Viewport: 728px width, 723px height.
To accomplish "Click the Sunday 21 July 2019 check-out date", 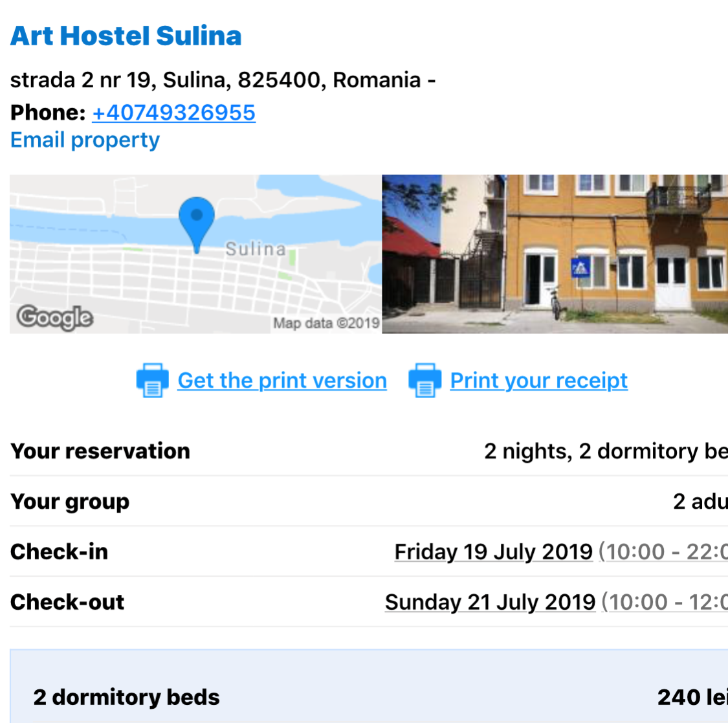I will pos(491,602).
